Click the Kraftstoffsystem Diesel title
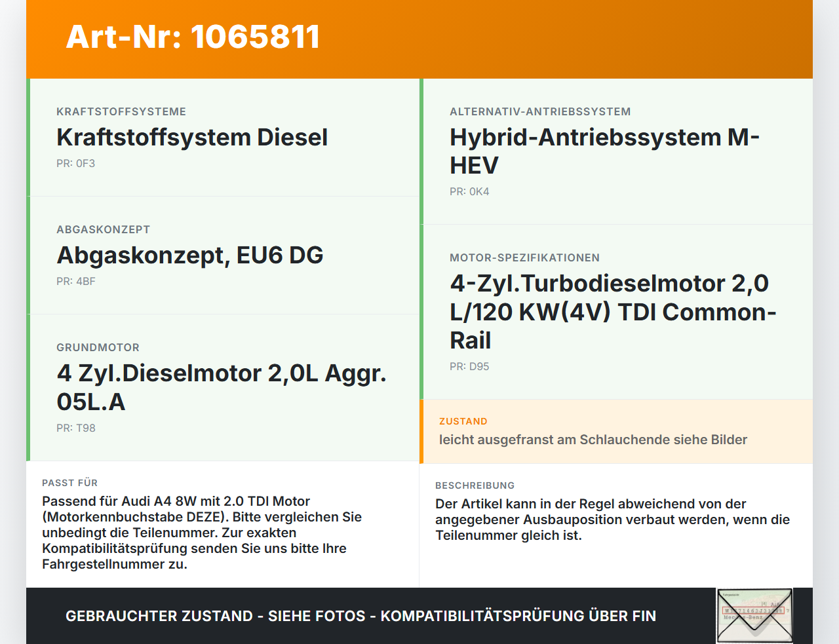Viewport: 839px width, 644px height. [192, 138]
